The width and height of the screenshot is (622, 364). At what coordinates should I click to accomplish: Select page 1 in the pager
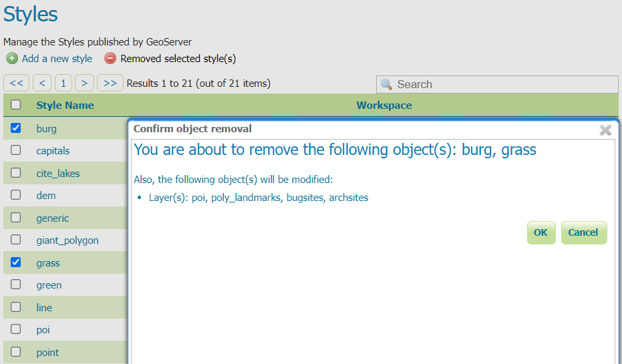63,83
